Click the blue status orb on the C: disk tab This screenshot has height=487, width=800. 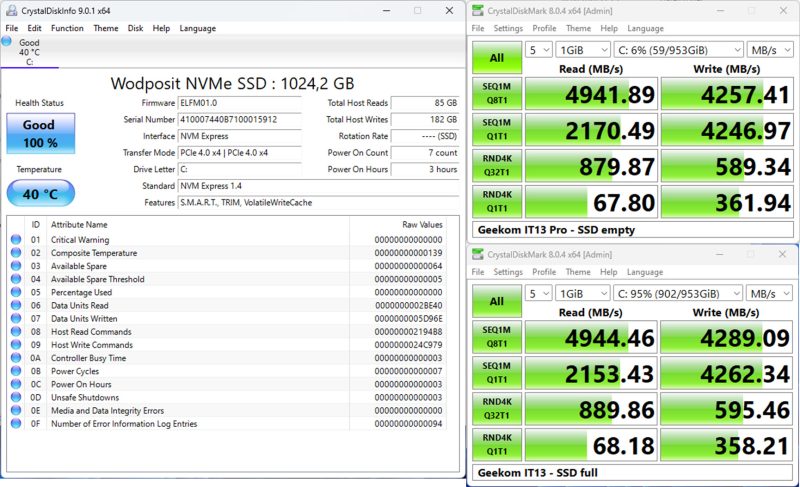point(8,41)
